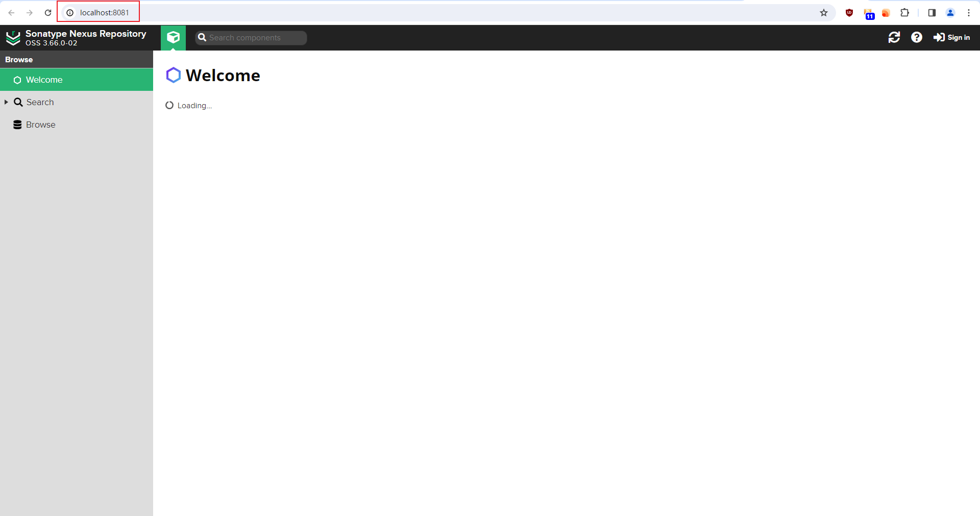Viewport: 980px width, 516px height.
Task: Click the browser forward arrow
Action: pos(30,13)
